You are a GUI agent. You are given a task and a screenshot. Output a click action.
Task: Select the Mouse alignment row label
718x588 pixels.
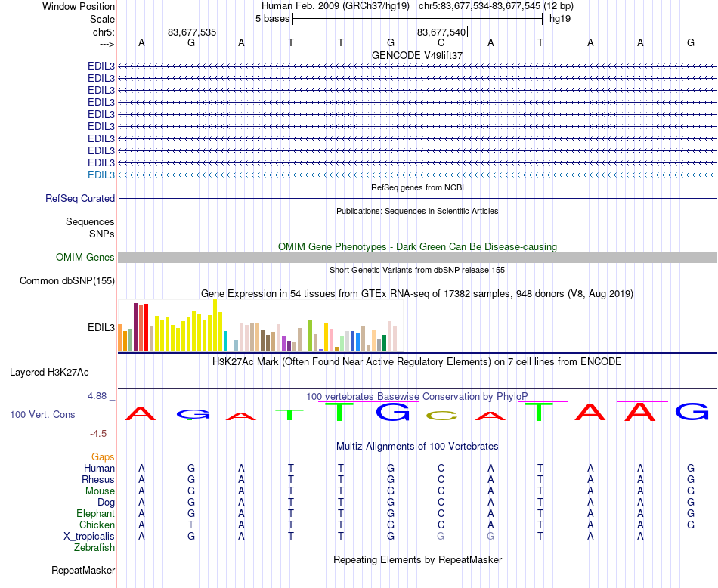(x=100, y=491)
